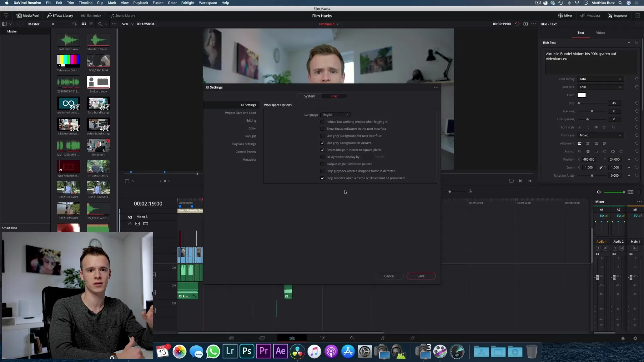Cancel the UI Settings dialog
This screenshot has width=644, height=362.
389,276
